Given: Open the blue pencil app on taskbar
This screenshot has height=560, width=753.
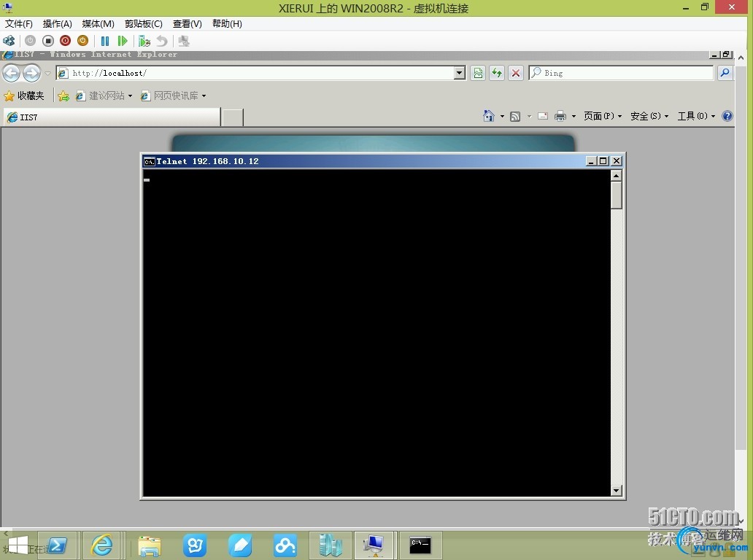Looking at the screenshot, I should tap(240, 545).
